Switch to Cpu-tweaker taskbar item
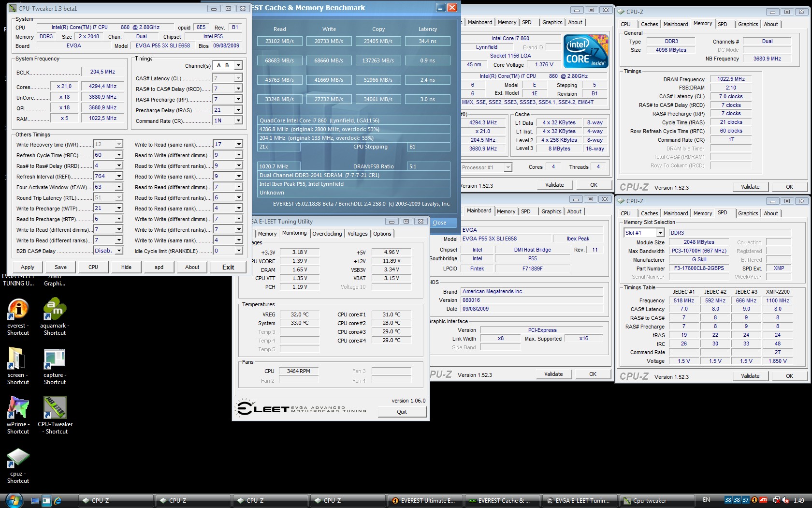 point(657,501)
